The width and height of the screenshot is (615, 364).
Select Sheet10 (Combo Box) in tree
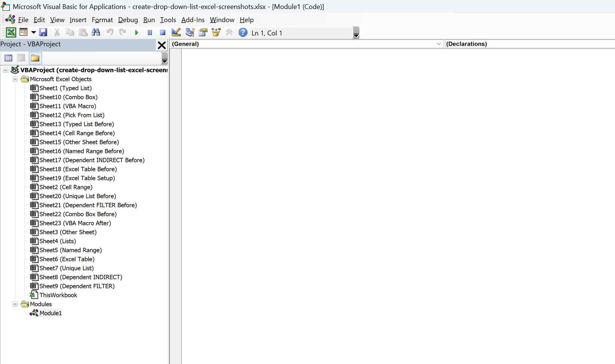64,97
